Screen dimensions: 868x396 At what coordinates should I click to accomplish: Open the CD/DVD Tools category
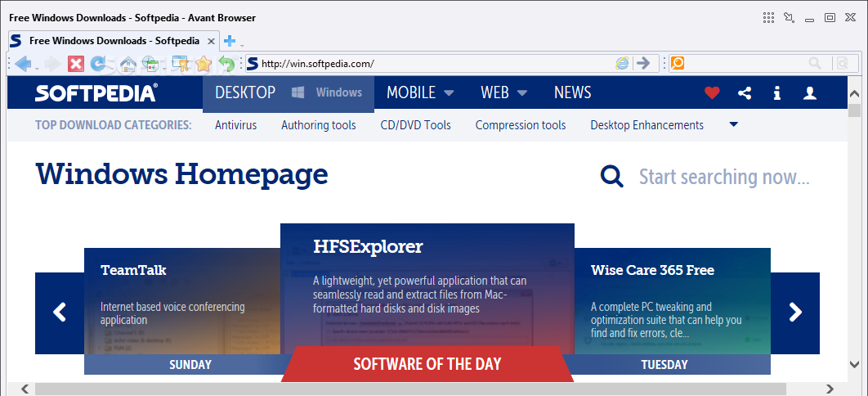click(x=416, y=125)
